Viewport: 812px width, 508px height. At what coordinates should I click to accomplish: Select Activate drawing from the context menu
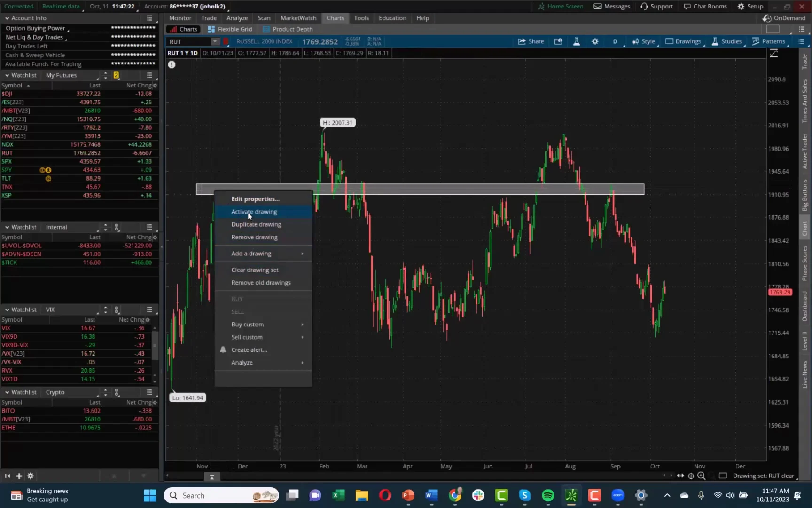264,212
